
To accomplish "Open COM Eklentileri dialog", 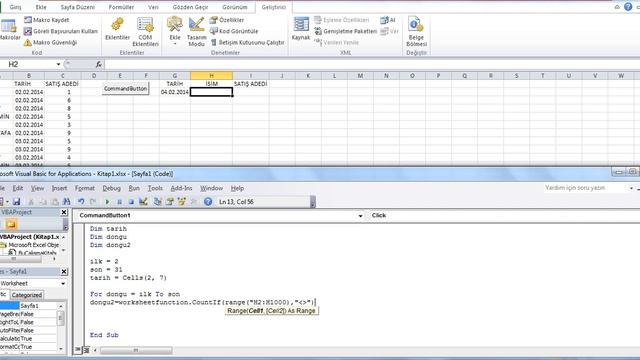I will [145, 32].
